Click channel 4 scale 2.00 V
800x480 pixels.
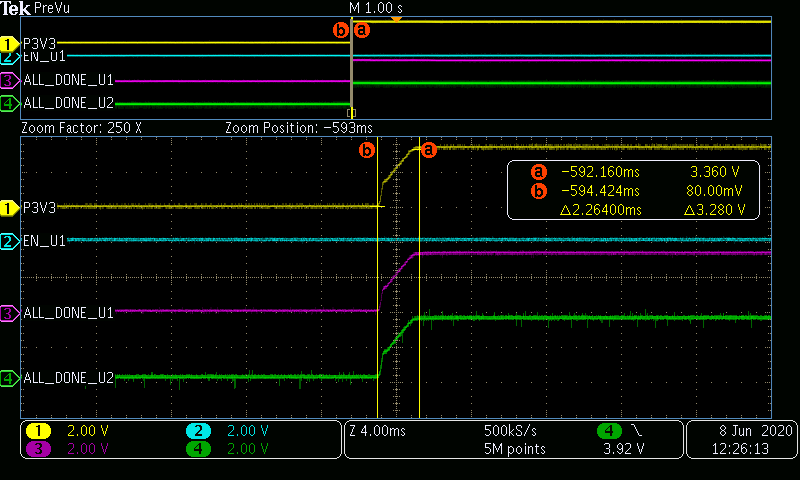(x=247, y=449)
